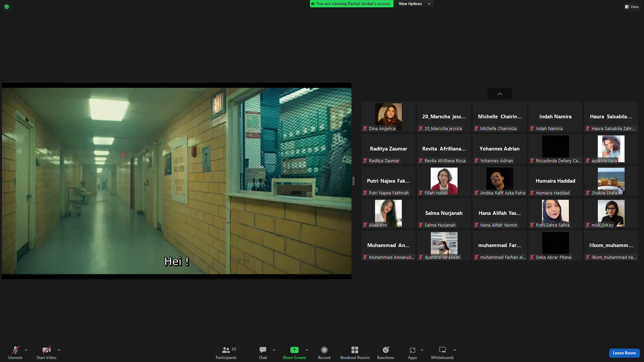644x362 pixels.
Task: Select Yohannes Adrian's tile
Action: [x=500, y=149]
